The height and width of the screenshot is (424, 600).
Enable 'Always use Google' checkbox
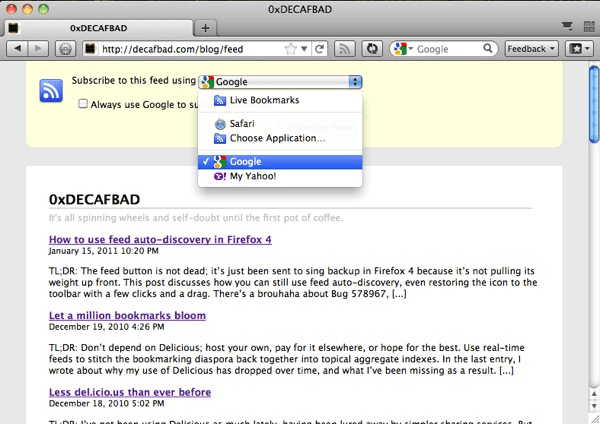[x=84, y=103]
